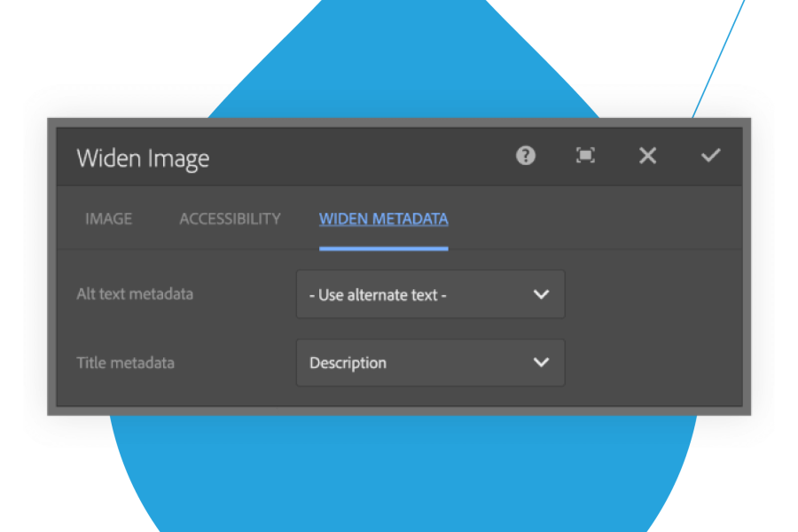The height and width of the screenshot is (532, 798).
Task: Click empty header area beside the dialog title
Action: (355, 157)
